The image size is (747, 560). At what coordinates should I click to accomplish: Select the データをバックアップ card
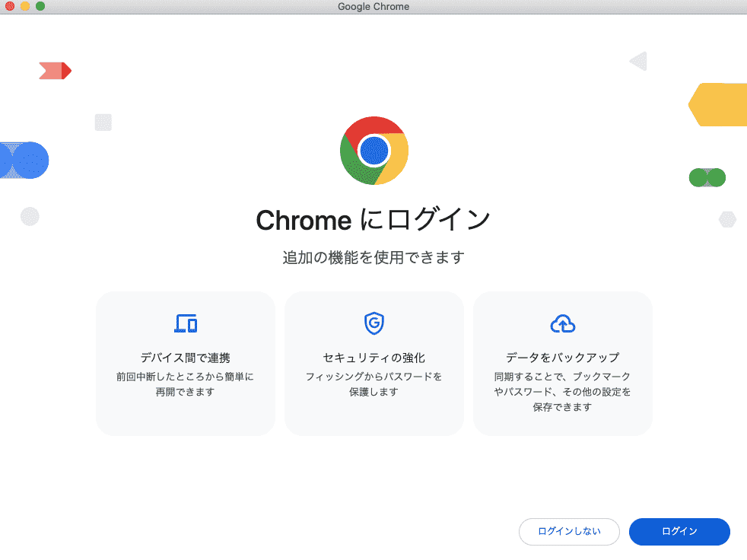coord(562,364)
